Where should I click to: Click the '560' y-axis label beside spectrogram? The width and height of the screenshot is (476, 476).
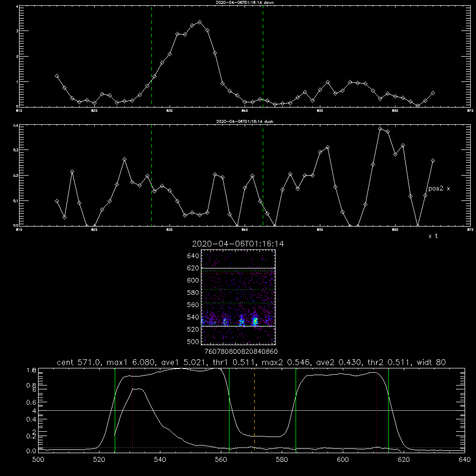click(x=193, y=305)
